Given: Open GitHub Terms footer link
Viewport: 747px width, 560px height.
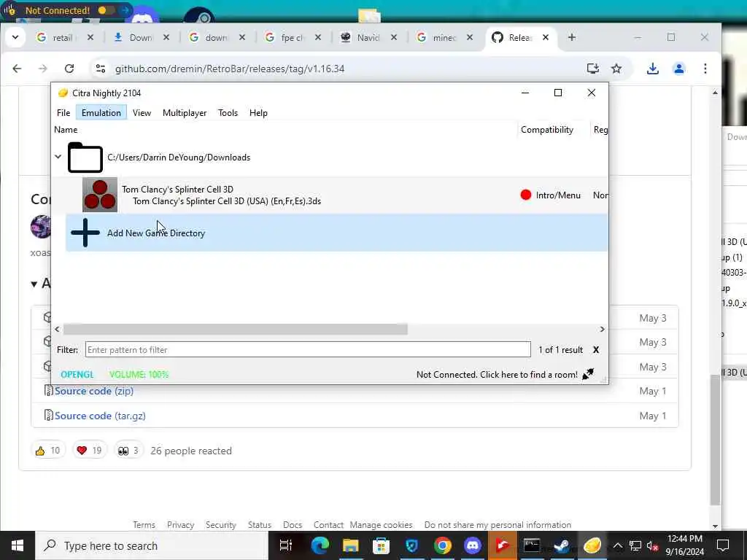Looking at the screenshot, I should coord(144,525).
